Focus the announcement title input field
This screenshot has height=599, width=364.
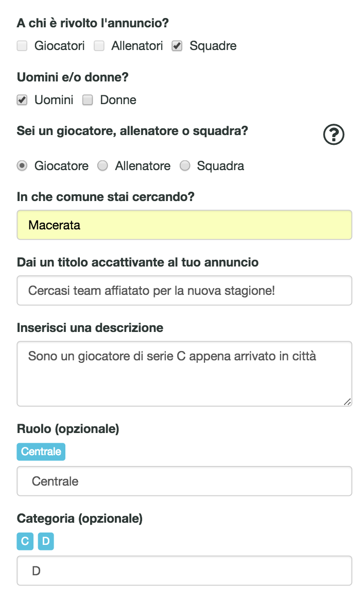click(184, 290)
